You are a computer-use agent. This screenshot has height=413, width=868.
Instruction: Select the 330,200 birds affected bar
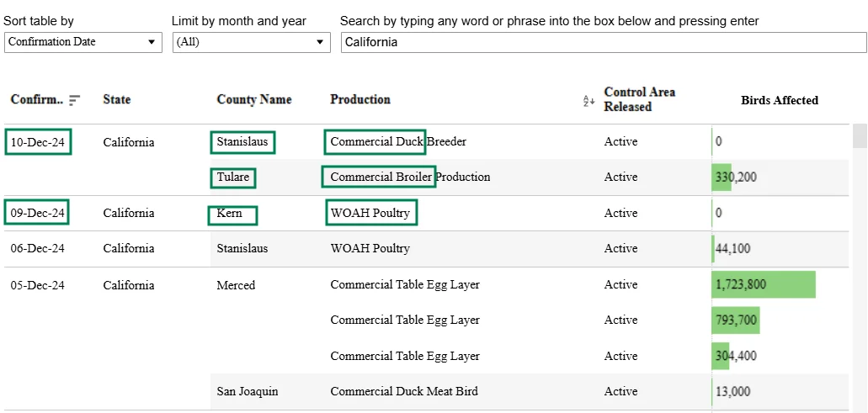point(722,177)
